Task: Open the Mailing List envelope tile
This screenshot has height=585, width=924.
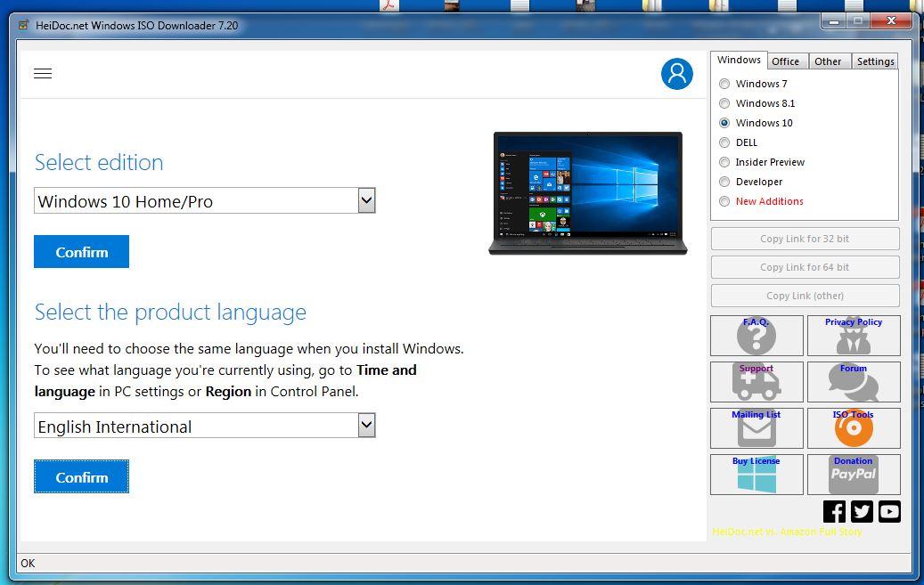Action: click(756, 427)
